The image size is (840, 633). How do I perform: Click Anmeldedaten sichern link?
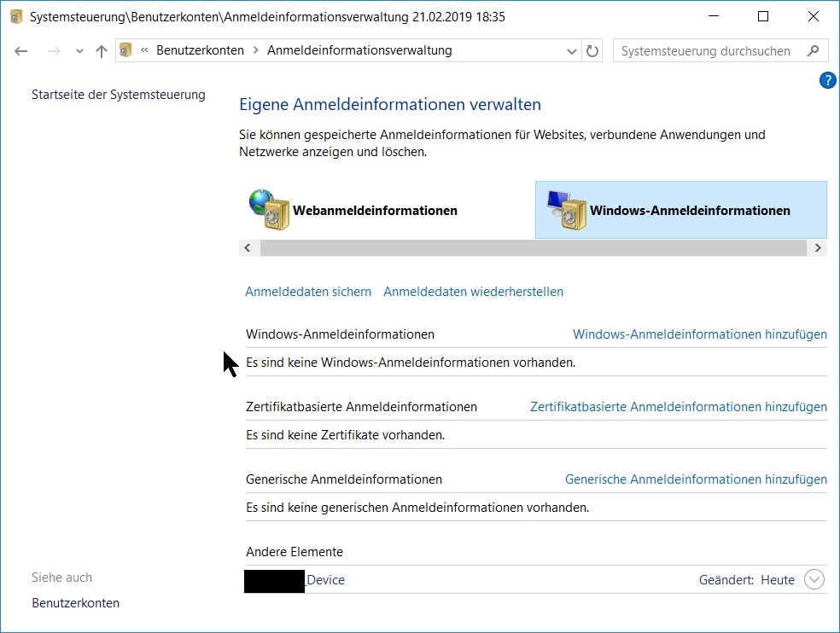pos(308,292)
